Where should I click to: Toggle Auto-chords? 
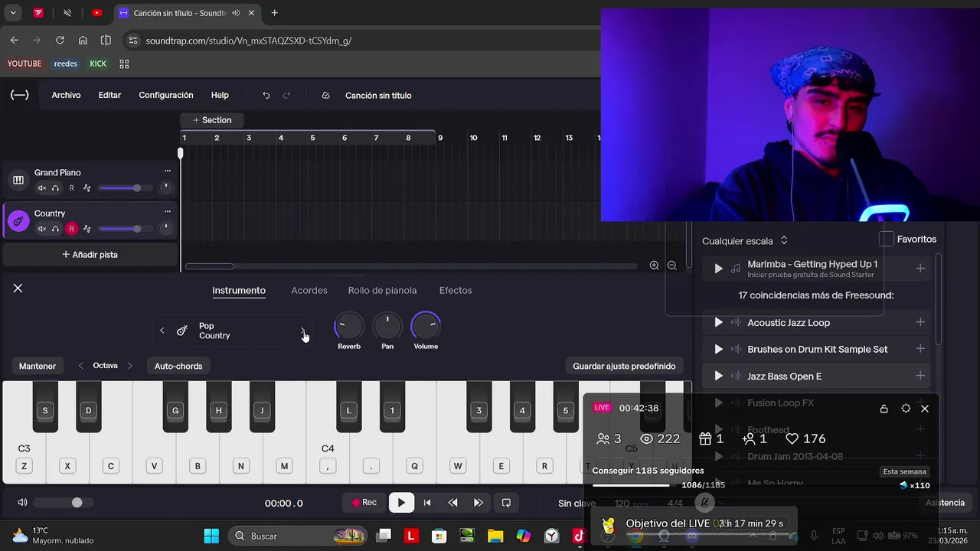click(178, 367)
